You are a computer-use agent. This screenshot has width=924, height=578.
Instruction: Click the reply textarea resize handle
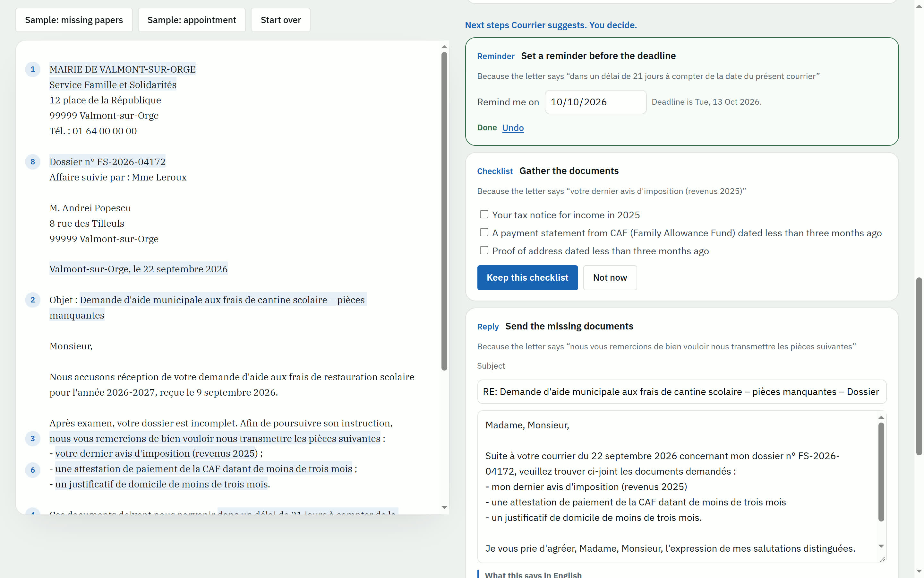click(882, 559)
